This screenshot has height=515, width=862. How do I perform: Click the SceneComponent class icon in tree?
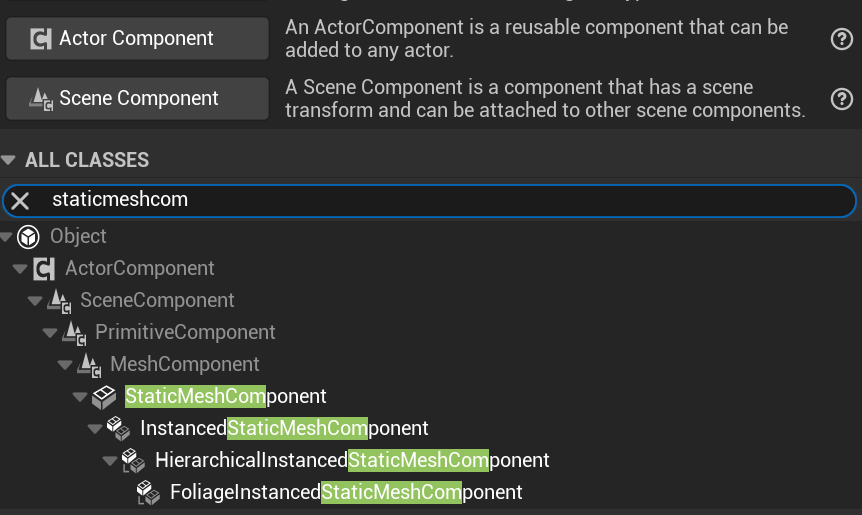point(59,301)
